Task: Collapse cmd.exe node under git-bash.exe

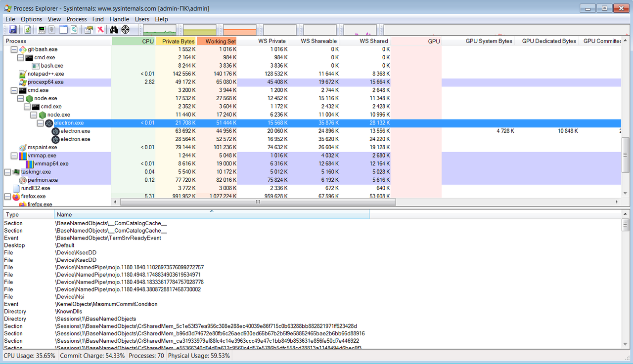Action: [x=20, y=57]
